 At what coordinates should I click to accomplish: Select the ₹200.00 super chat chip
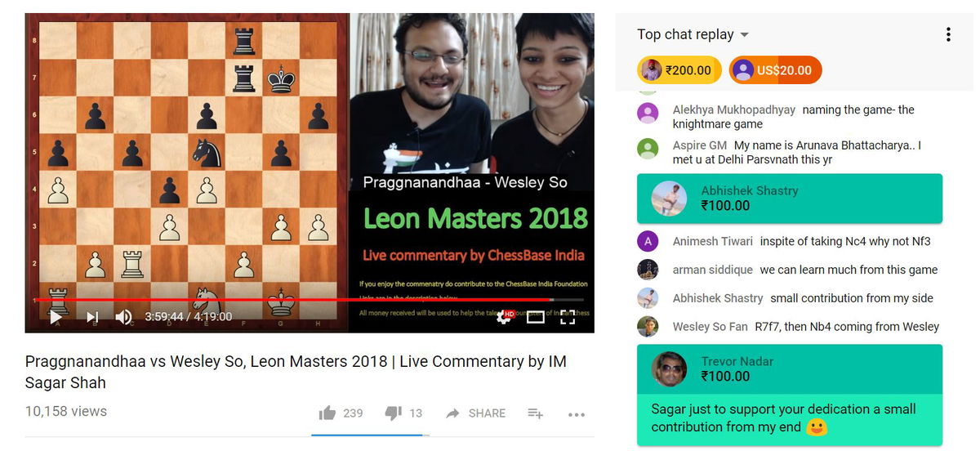pyautogui.click(x=679, y=70)
